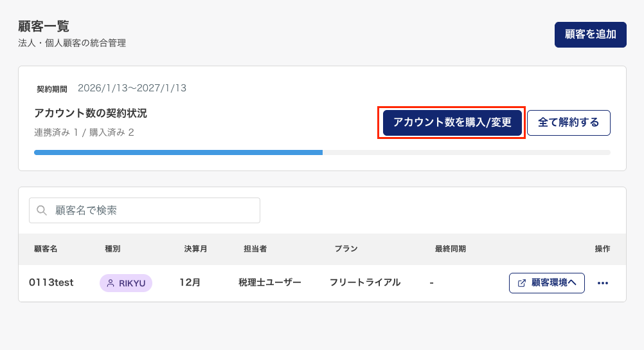Click the 担当者 column header
This screenshot has width=644, height=350.
click(255, 249)
